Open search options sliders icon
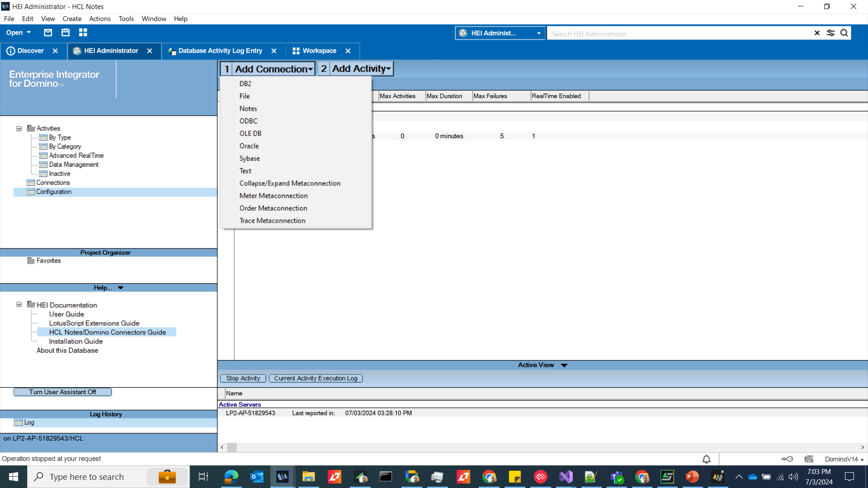The height and width of the screenshot is (488, 868). 831,33
